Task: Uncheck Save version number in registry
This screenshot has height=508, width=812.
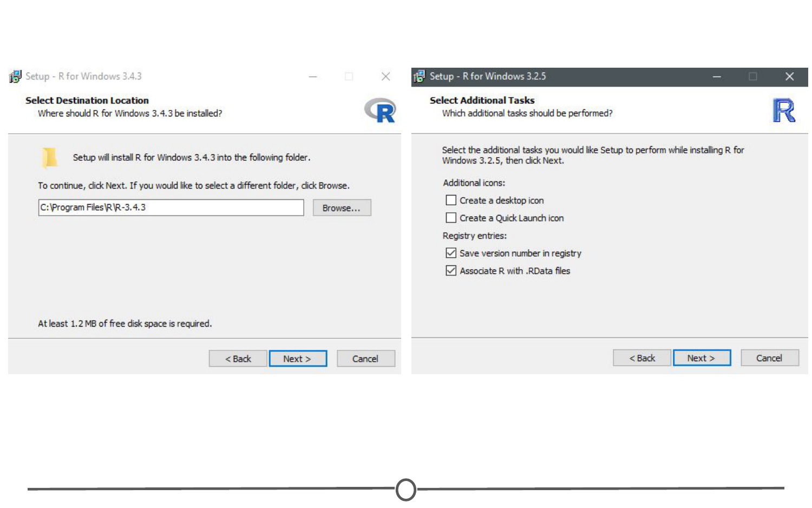Action: point(451,253)
